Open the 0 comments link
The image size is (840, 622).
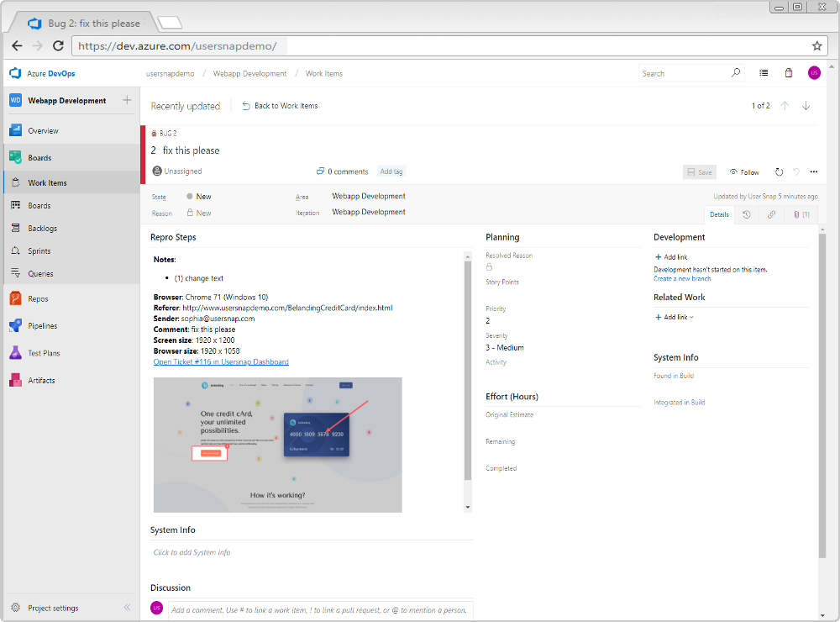coord(343,171)
